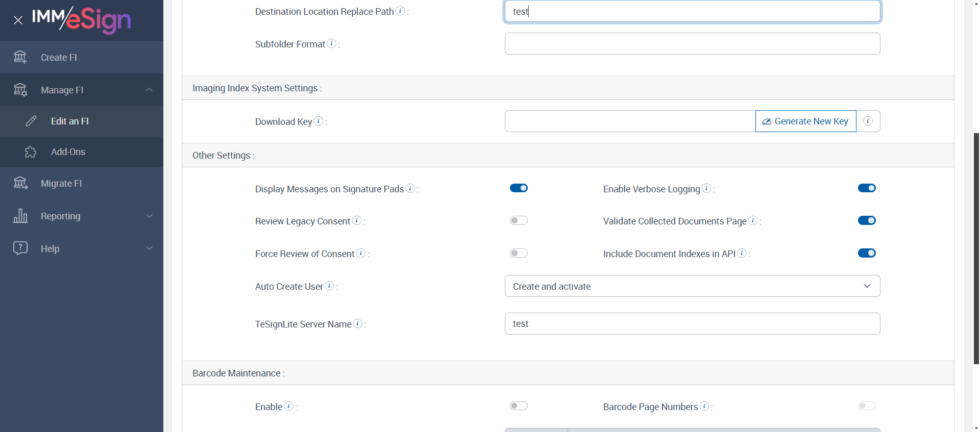
Task: Expand the Reporting sidebar menu
Action: coord(82,216)
